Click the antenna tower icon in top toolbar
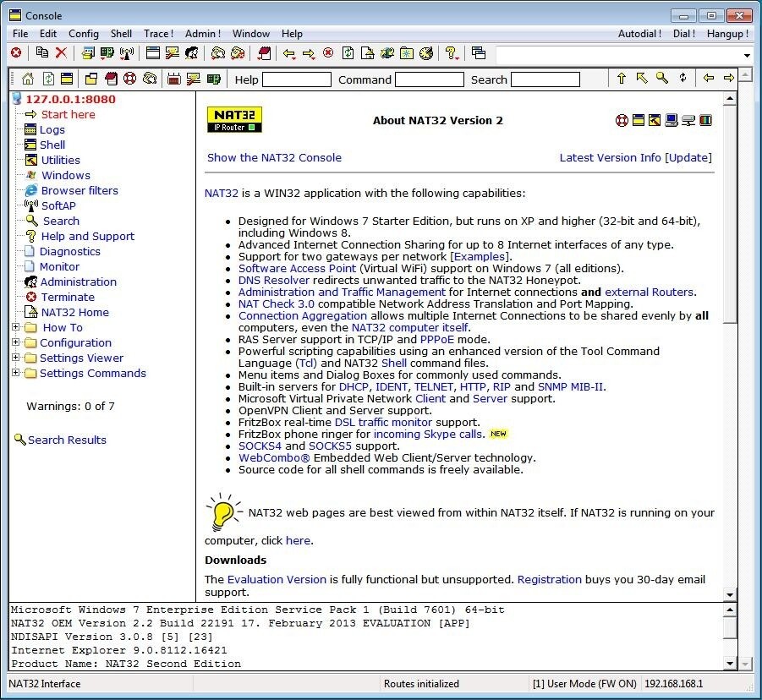 [x=127, y=53]
